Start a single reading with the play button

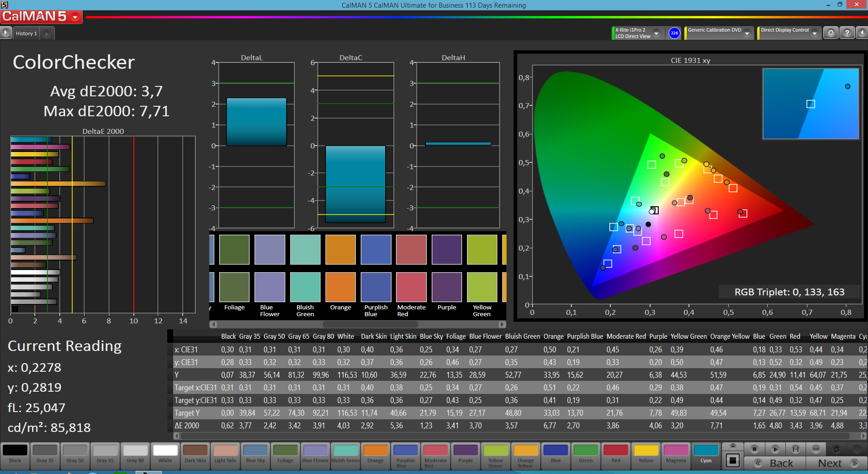click(x=775, y=449)
